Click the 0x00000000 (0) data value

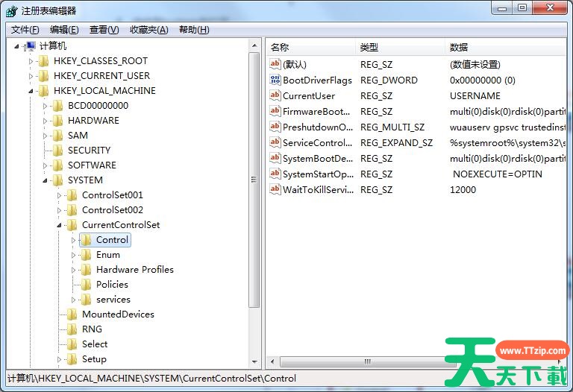click(483, 80)
